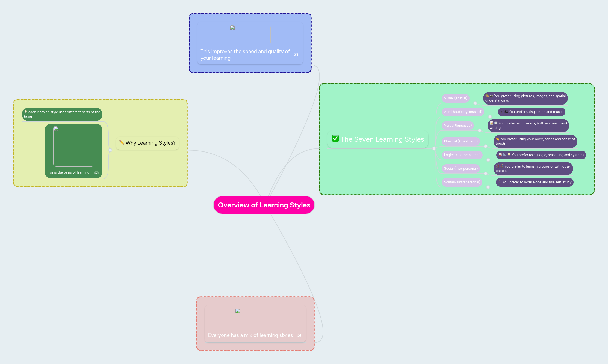Image resolution: width=608 pixels, height=364 pixels.
Task: Click the image icon in 'This is the basis of learning!' node
Action: point(97,172)
